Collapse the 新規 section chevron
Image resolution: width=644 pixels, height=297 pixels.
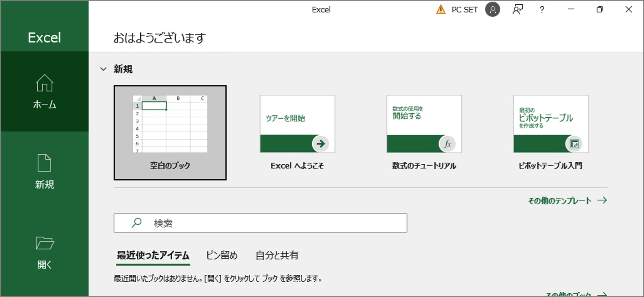tap(103, 69)
